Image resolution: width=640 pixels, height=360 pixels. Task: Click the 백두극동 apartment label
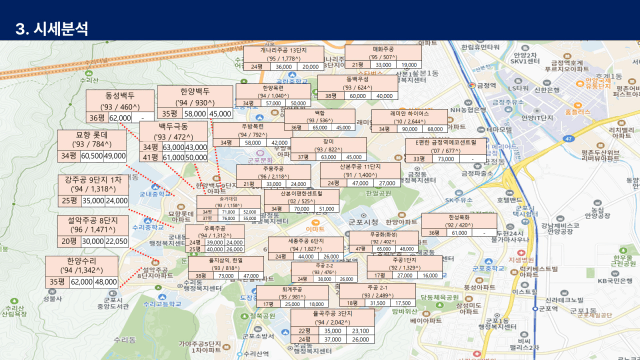pos(173,127)
